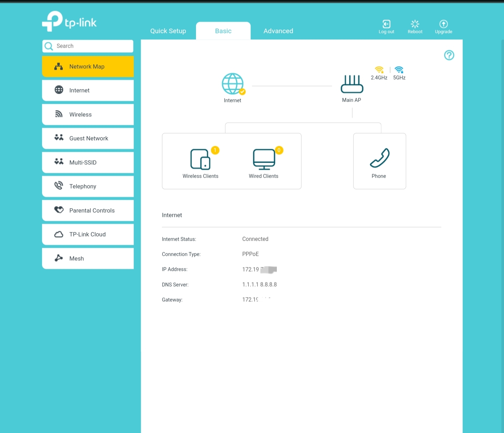
Task: Click the Wireless Clients icon
Action: pyautogui.click(x=201, y=159)
